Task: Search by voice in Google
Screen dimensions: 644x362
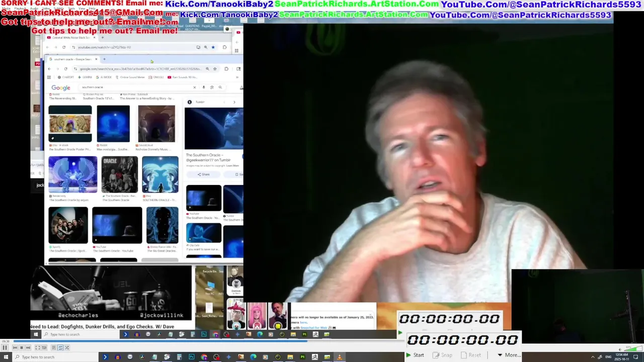Action: click(x=204, y=87)
